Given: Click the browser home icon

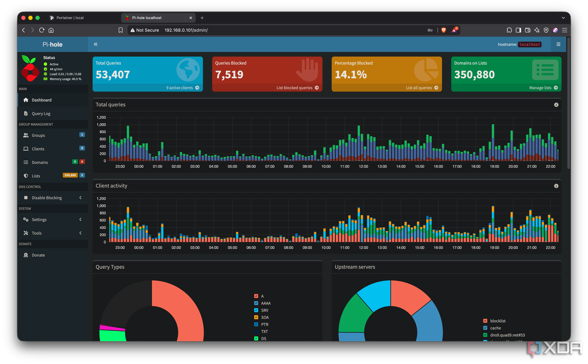Looking at the screenshot, I should (x=51, y=30).
